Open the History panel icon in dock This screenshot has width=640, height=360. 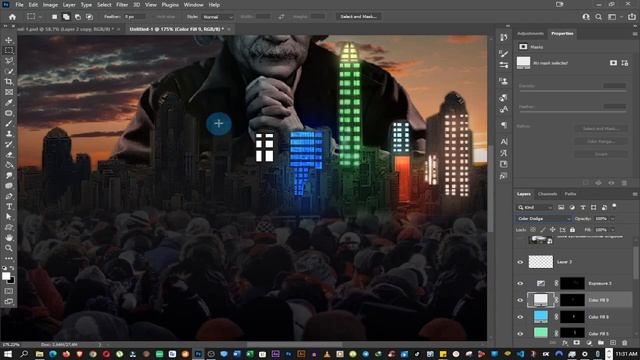click(x=504, y=37)
